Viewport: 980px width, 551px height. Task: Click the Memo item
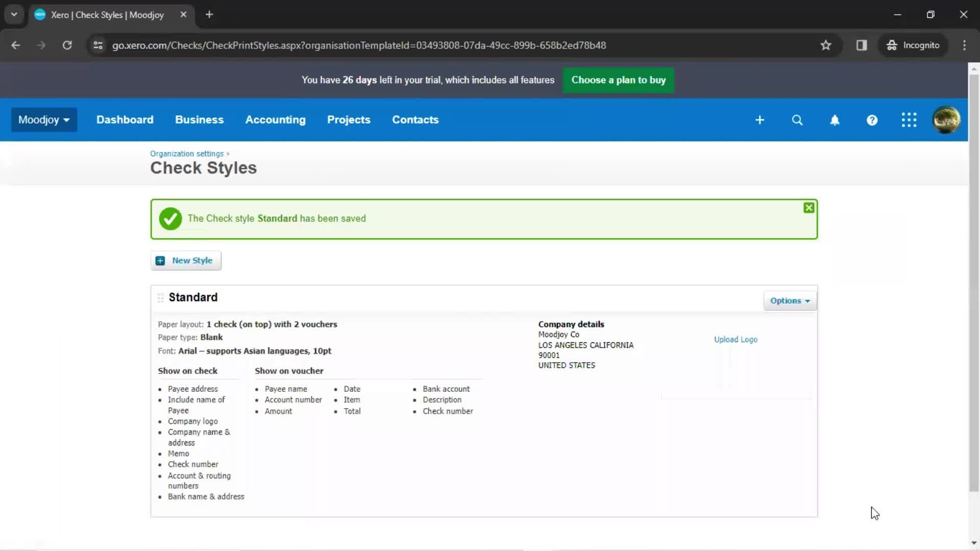[x=179, y=454]
